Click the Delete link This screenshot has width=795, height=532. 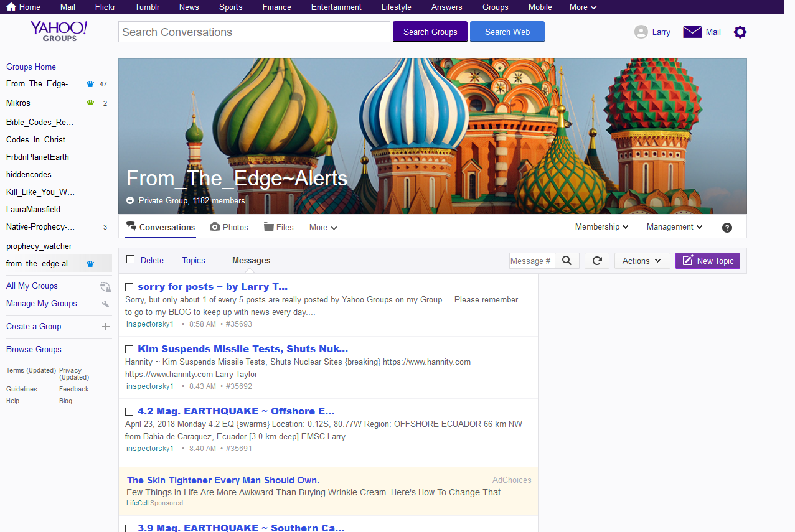pos(152,261)
